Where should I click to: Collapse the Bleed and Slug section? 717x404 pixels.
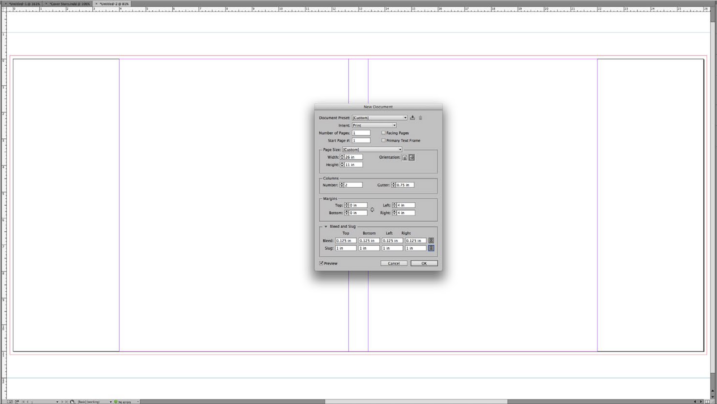coord(326,226)
